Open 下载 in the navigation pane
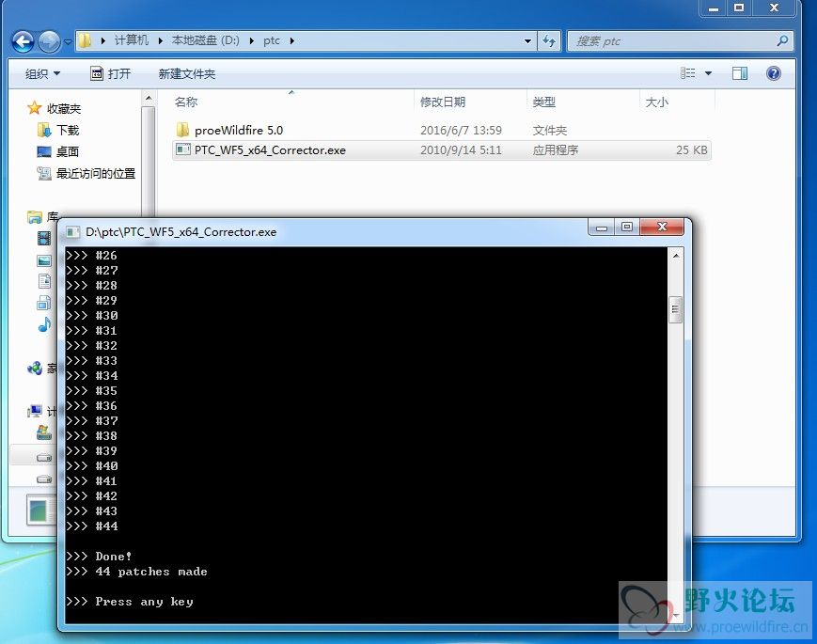 (x=68, y=131)
